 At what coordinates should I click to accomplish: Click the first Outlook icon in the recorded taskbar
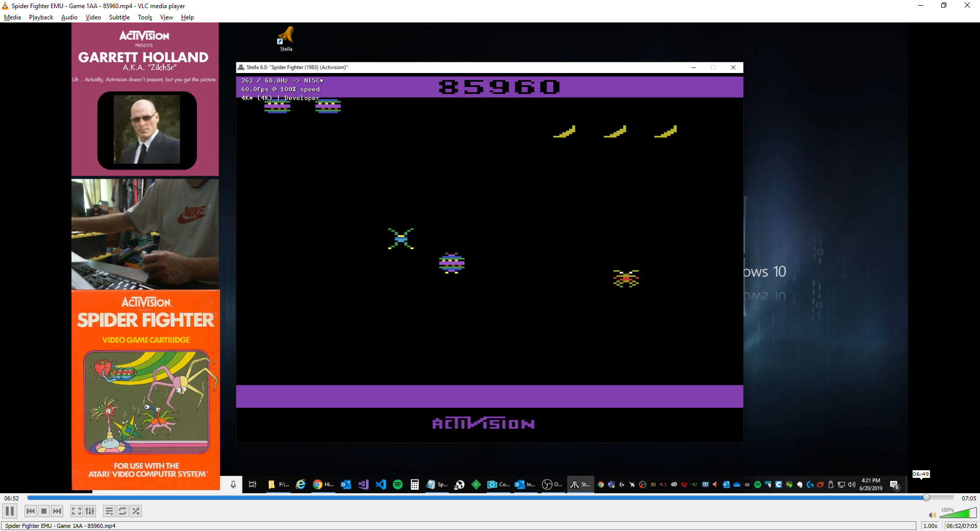coord(346,485)
